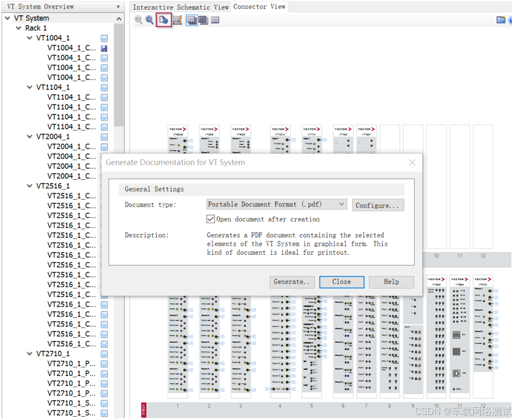Image resolution: width=514 pixels, height=420 pixels.
Task: Click the zoom in magnifier icon
Action: [x=150, y=20]
